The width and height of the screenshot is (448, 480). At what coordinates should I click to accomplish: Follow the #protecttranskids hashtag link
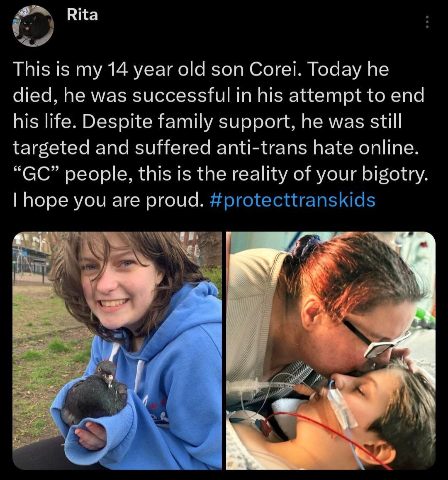point(293,200)
